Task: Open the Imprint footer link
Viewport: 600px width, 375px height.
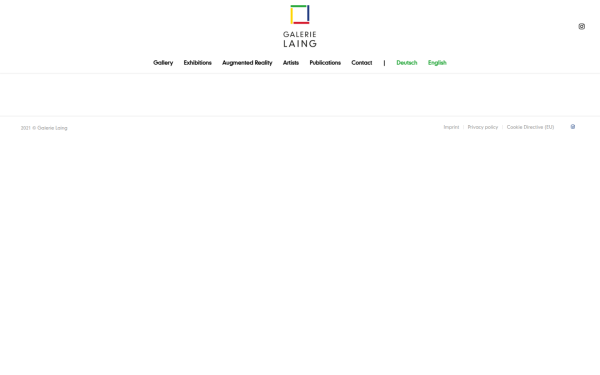Action: click(451, 127)
